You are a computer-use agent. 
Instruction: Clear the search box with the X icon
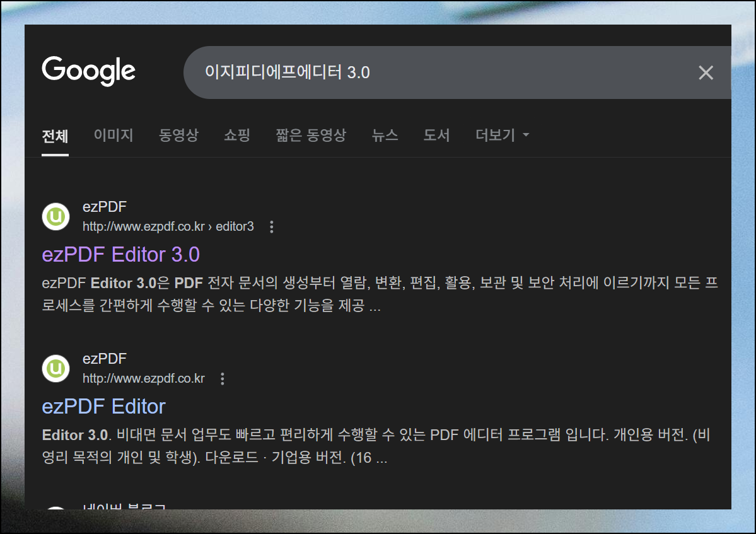[706, 73]
